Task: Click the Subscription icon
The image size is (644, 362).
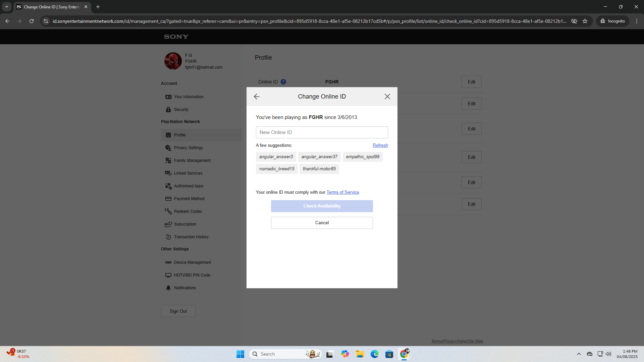Action: 168,224
